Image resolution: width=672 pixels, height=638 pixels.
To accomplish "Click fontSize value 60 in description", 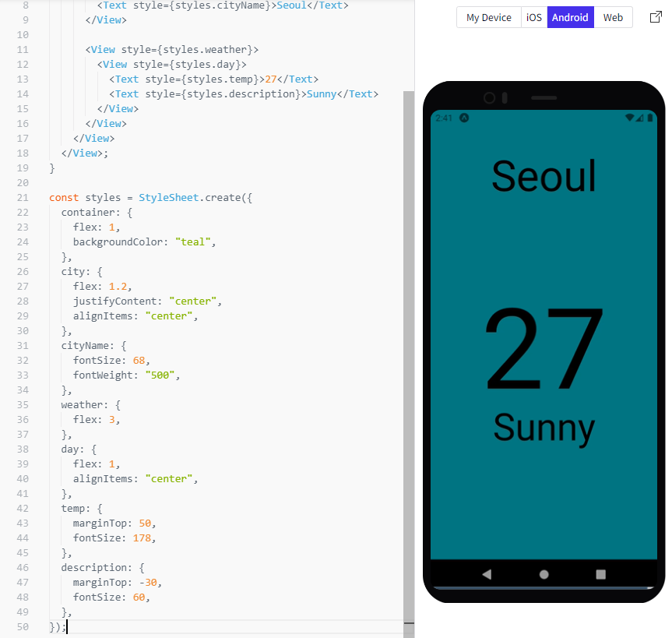I will click(139, 597).
